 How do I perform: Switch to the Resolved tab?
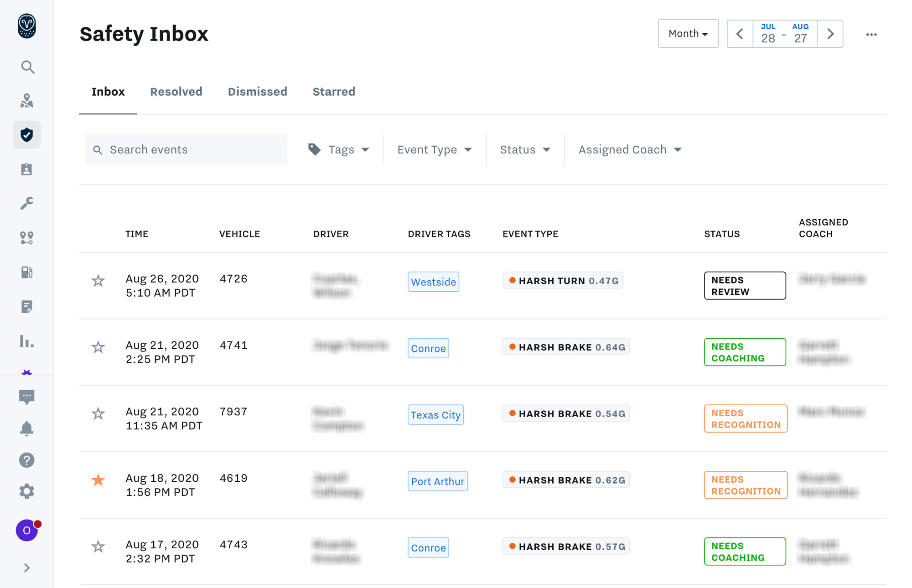pos(176,92)
